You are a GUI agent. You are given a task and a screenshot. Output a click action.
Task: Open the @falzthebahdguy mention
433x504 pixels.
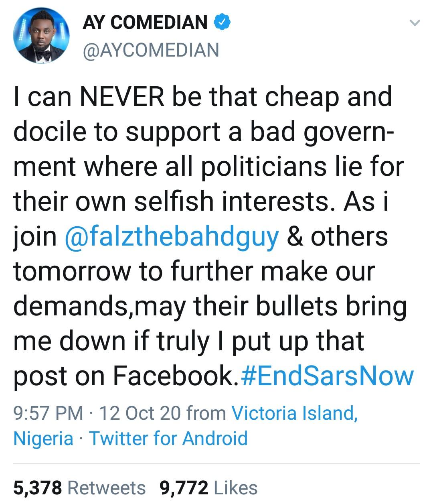[x=172, y=236]
